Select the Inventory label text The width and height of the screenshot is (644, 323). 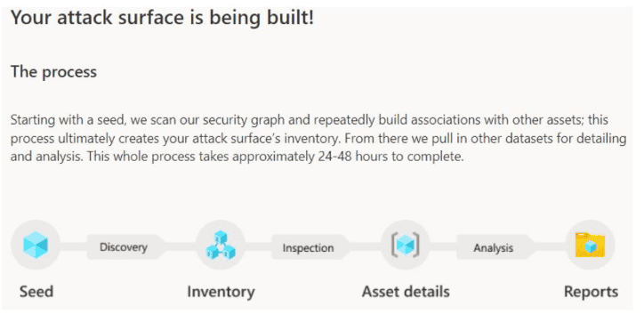pos(221,291)
